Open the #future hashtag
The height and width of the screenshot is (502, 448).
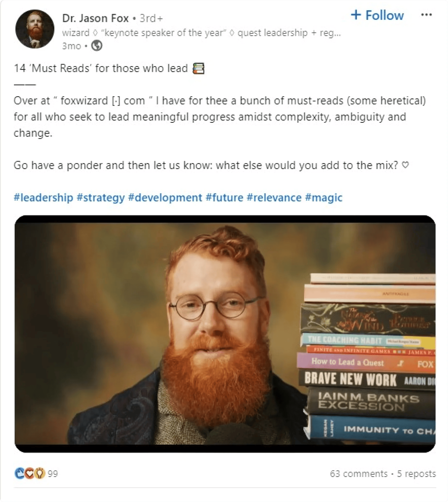click(225, 198)
